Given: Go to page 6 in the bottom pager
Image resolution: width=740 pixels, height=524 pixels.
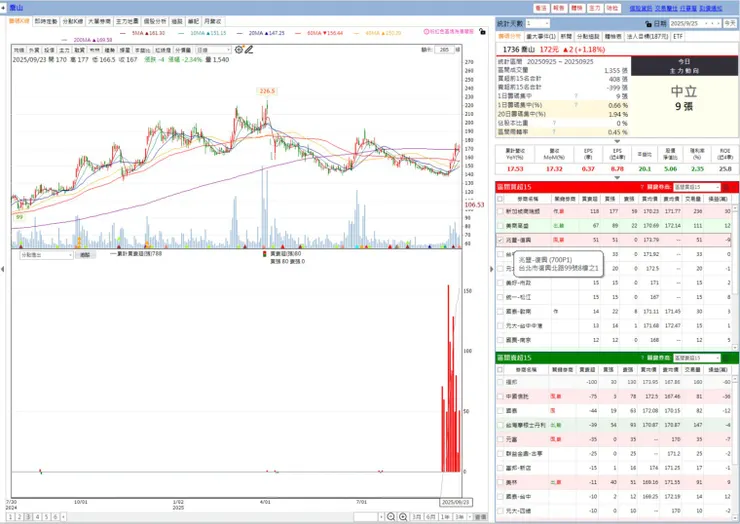Looking at the screenshot, I should (55, 517).
